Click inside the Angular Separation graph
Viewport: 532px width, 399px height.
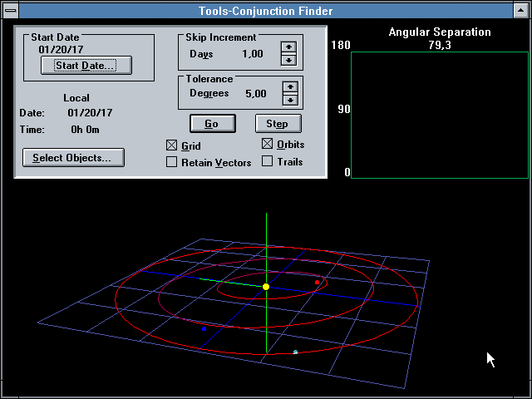coord(439,115)
